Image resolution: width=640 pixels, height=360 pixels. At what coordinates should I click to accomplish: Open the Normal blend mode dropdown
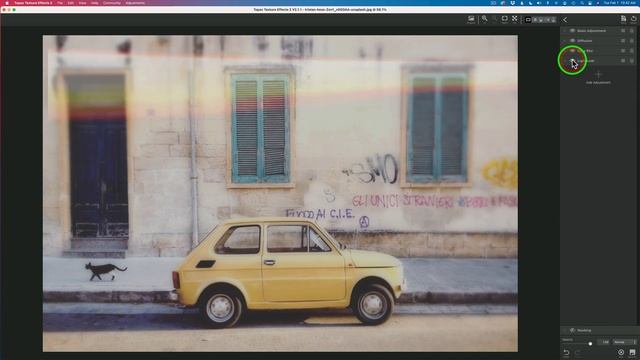pyautogui.click(x=624, y=342)
